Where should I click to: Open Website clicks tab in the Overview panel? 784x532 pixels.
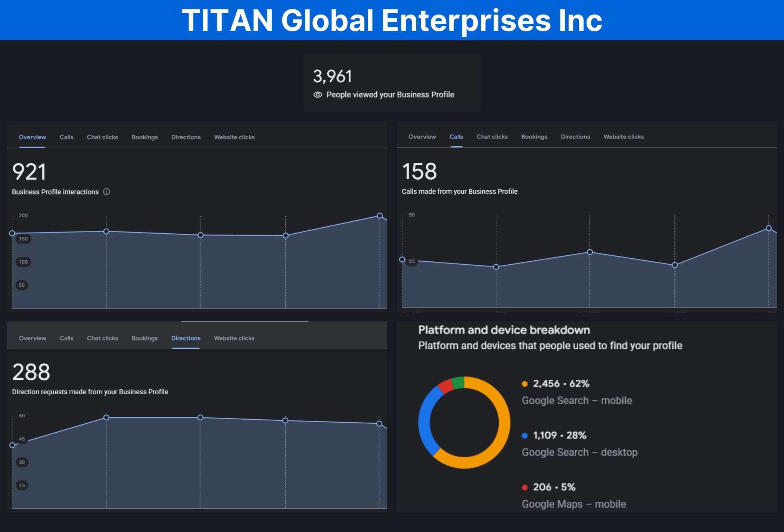click(x=234, y=137)
